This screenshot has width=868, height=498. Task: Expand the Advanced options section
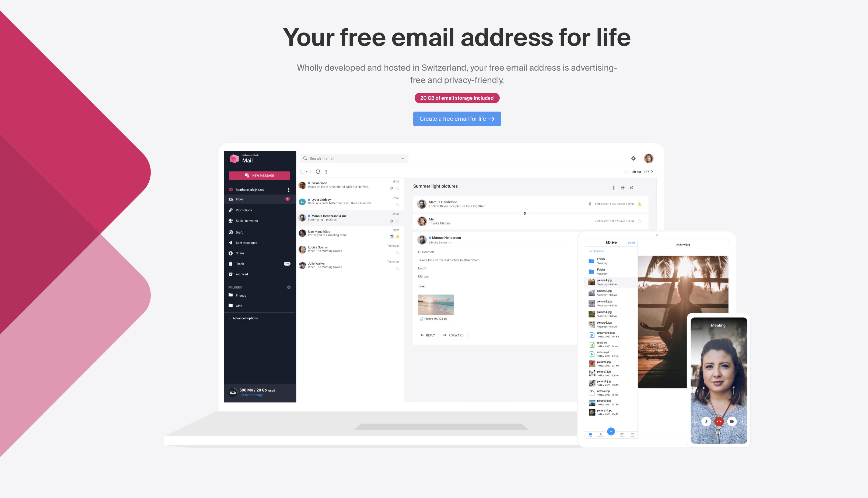(x=246, y=317)
